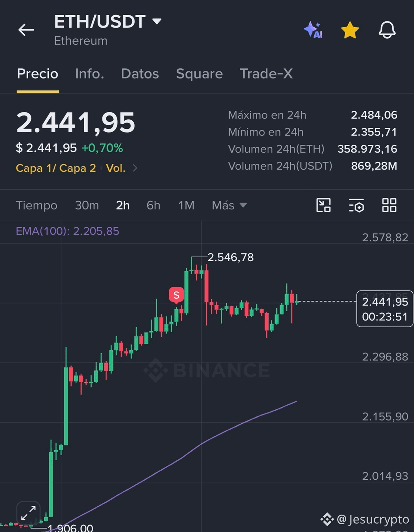The width and height of the screenshot is (414, 532).
Task: Open chart indicator settings icon
Action: pos(356,205)
